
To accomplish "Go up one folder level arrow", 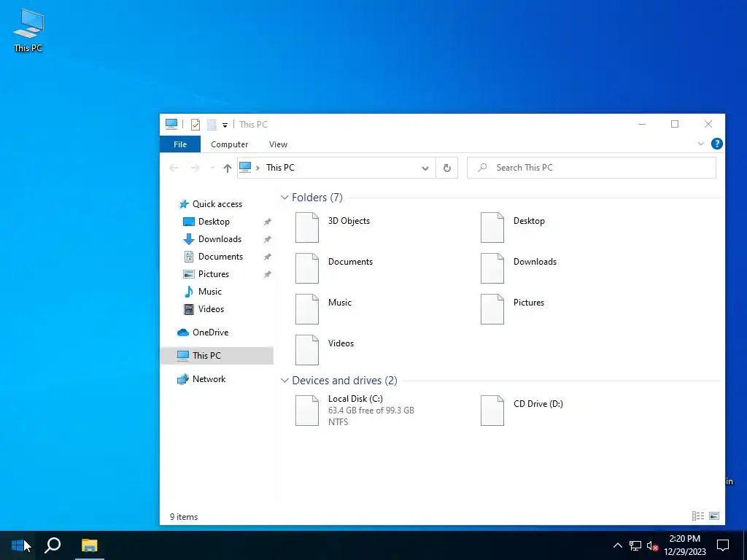I will pos(228,168).
